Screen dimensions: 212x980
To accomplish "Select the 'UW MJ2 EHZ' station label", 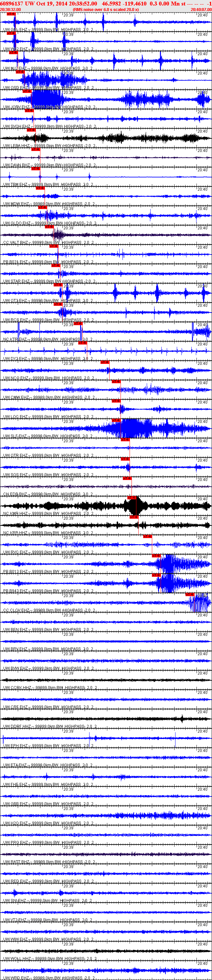I will coord(15,68).
